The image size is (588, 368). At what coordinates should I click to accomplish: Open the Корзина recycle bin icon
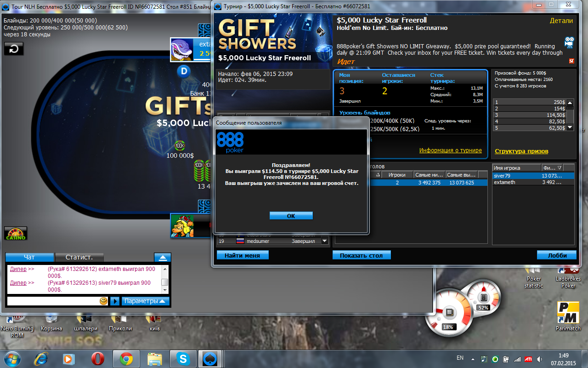click(x=51, y=322)
